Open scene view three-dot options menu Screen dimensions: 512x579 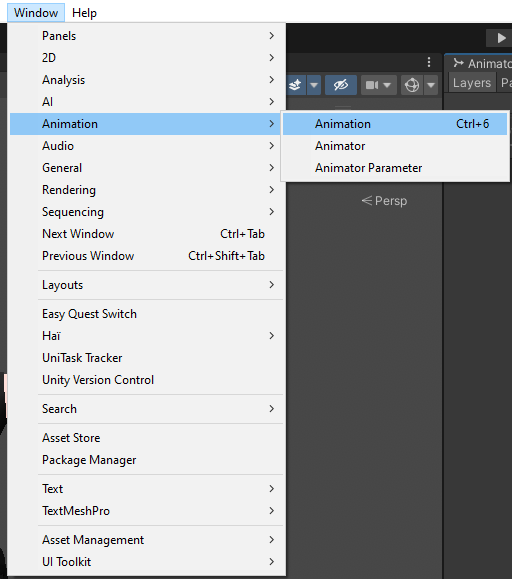(429, 62)
